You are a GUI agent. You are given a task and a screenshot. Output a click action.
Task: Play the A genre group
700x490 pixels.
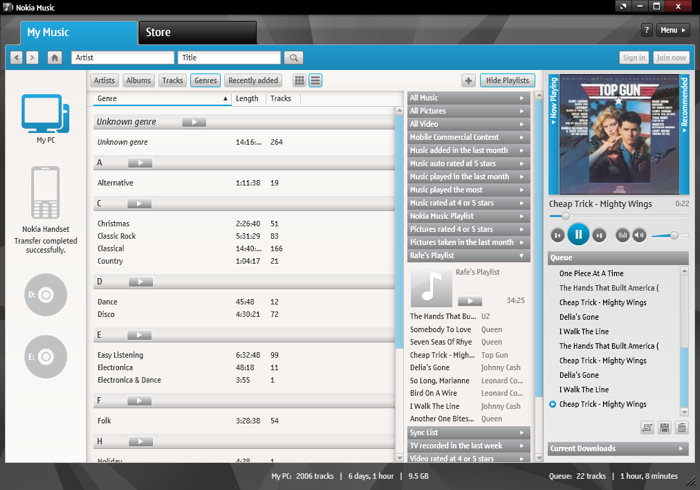(x=140, y=163)
